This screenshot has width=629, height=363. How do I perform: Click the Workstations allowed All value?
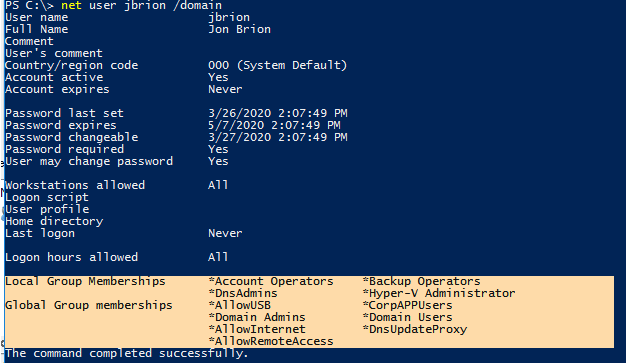coord(218,185)
